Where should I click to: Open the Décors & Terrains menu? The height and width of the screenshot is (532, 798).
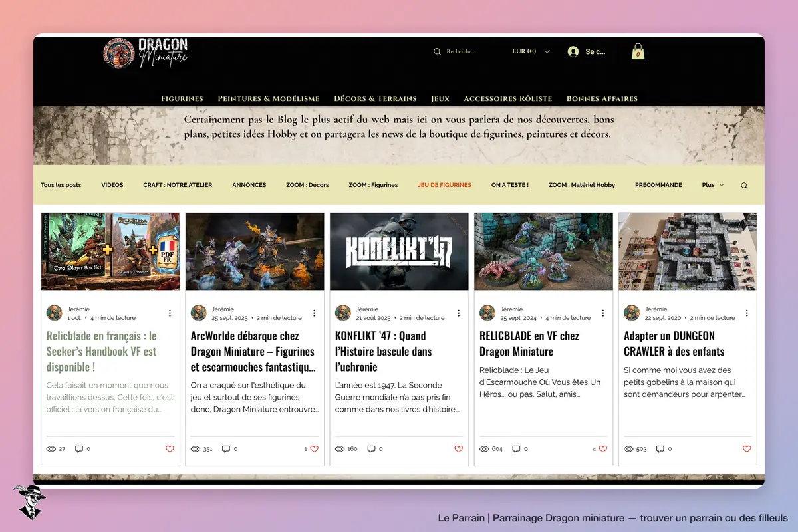tap(375, 98)
